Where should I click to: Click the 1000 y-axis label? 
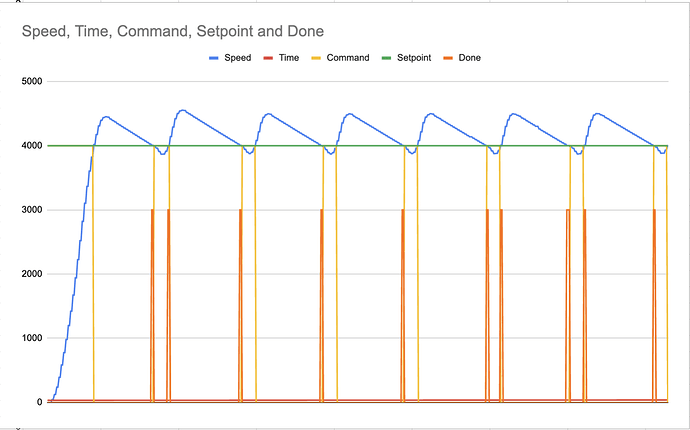pos(32,338)
